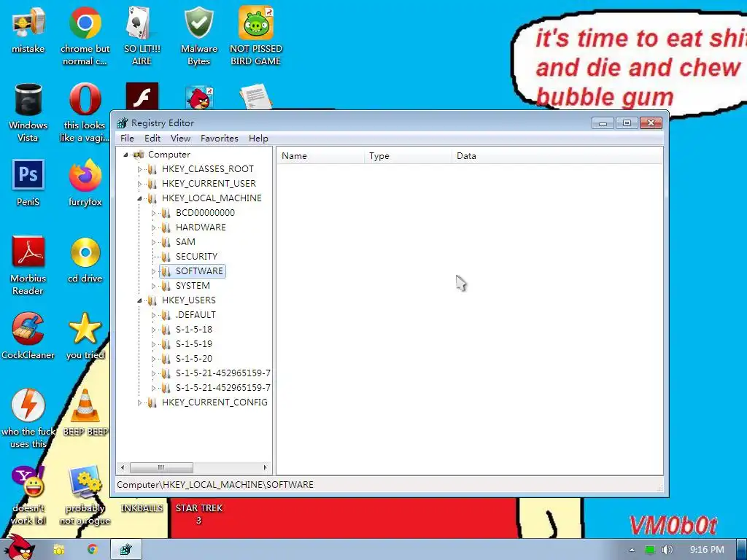Select the S-1-5-18 key

coord(194,329)
